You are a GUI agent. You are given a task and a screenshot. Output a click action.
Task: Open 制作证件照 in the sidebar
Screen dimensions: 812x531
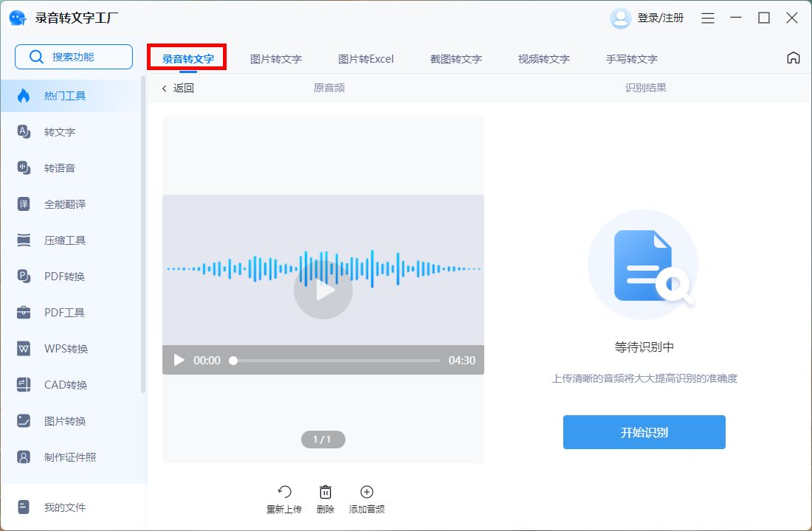click(x=70, y=457)
